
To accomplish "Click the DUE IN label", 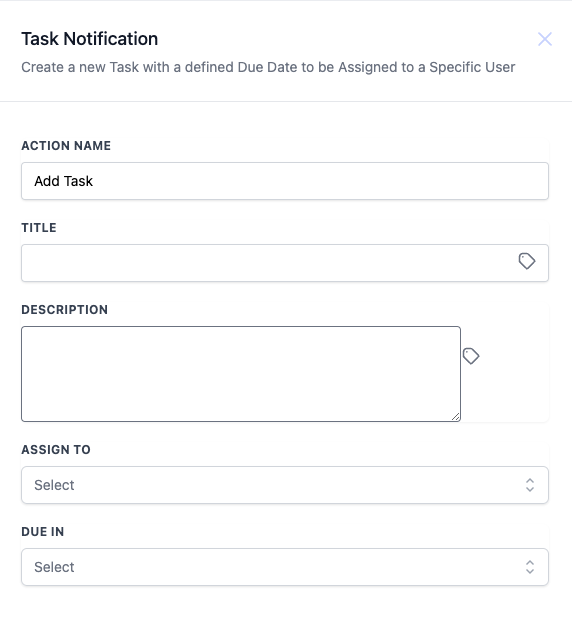I will (x=43, y=532).
